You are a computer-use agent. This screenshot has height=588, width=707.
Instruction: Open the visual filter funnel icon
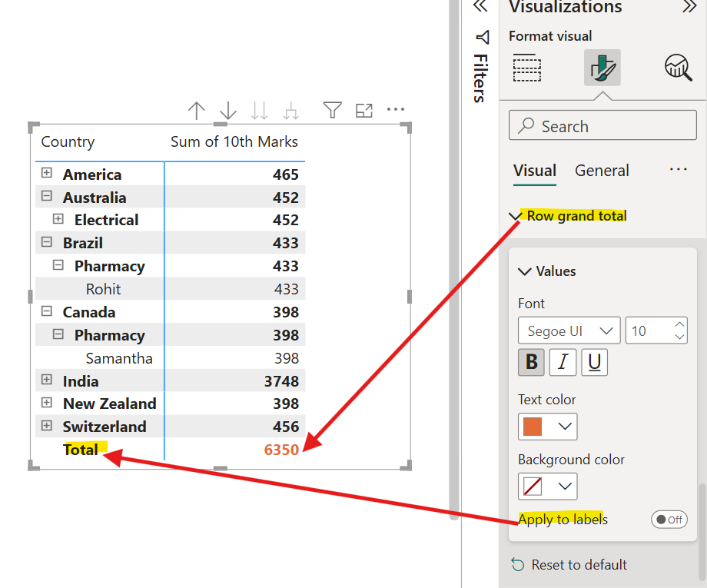(x=332, y=111)
